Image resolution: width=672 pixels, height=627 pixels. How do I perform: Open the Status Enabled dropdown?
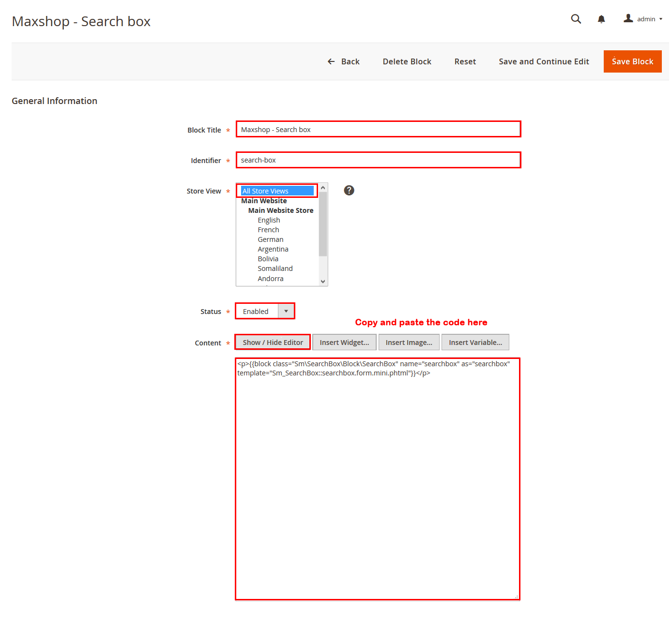tap(265, 311)
